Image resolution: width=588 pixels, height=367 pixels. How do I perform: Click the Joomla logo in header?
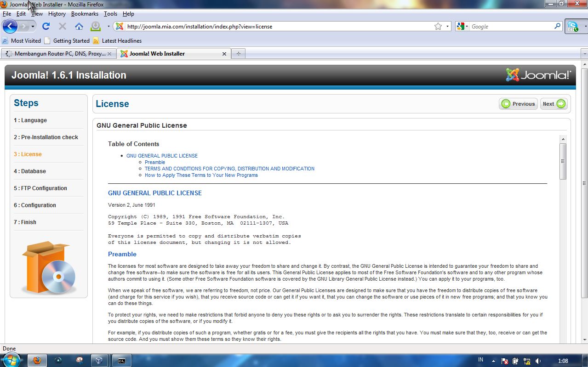click(x=538, y=75)
